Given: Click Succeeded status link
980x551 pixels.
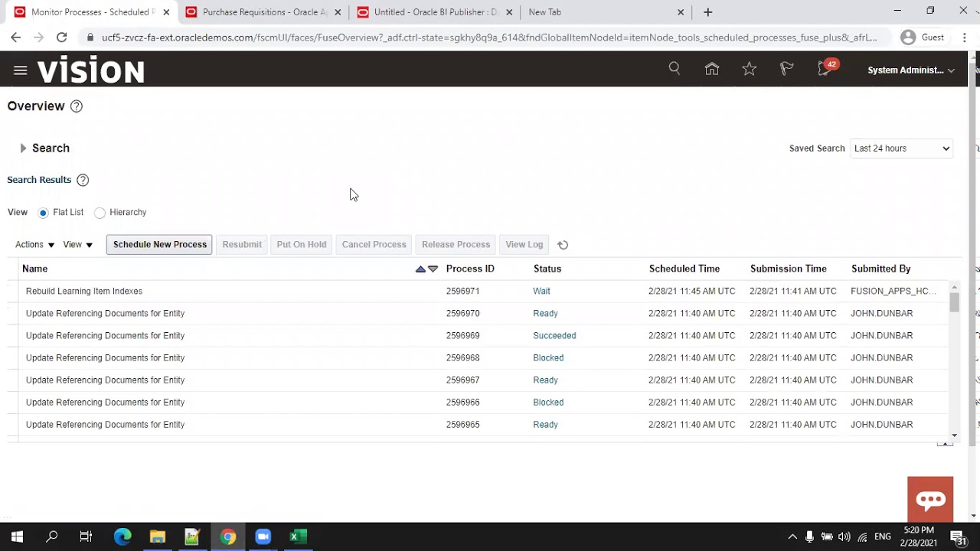Looking at the screenshot, I should pos(554,336).
